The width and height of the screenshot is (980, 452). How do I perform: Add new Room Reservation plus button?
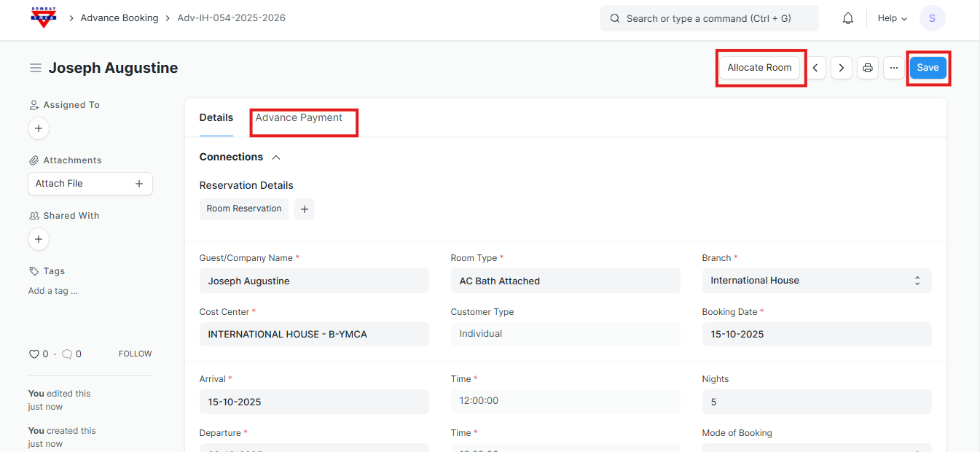point(305,209)
